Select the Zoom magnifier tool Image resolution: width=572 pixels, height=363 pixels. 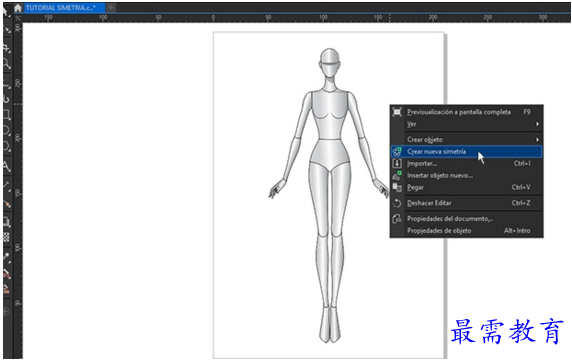tap(6, 64)
